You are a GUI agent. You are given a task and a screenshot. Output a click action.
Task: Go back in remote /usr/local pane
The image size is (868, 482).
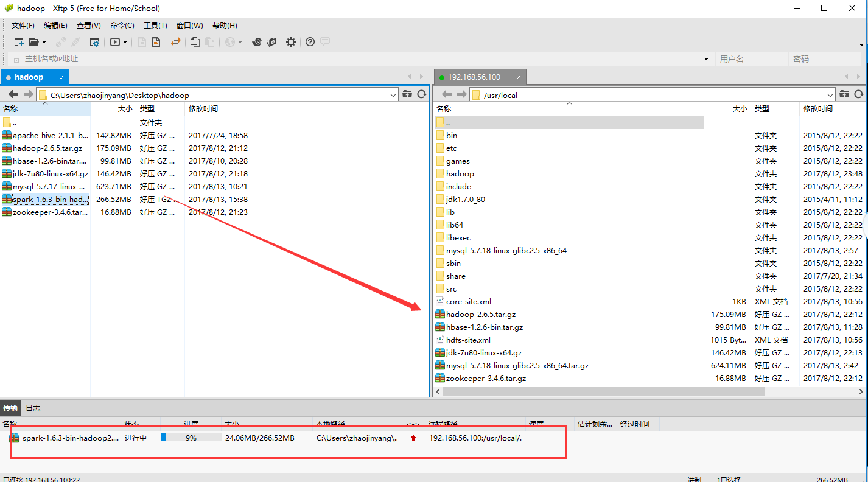[447, 94]
